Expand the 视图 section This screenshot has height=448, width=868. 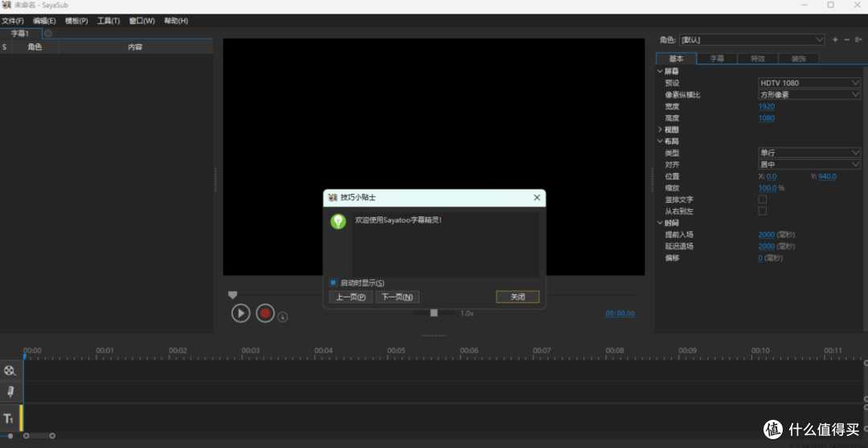coord(660,129)
